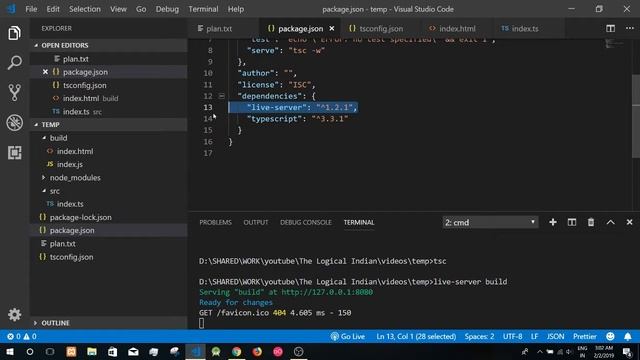The image size is (640, 360).
Task: Select tsconfig.json in Open Editors
Action: (x=84, y=85)
